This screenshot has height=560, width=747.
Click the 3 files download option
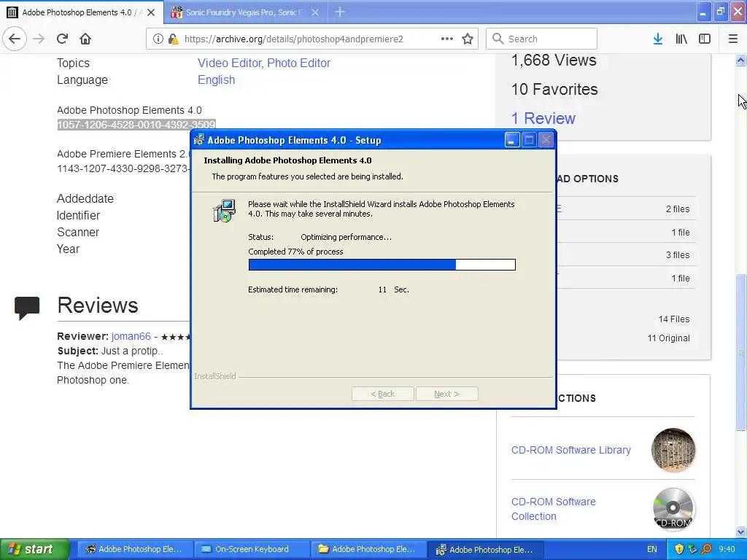[x=678, y=255]
